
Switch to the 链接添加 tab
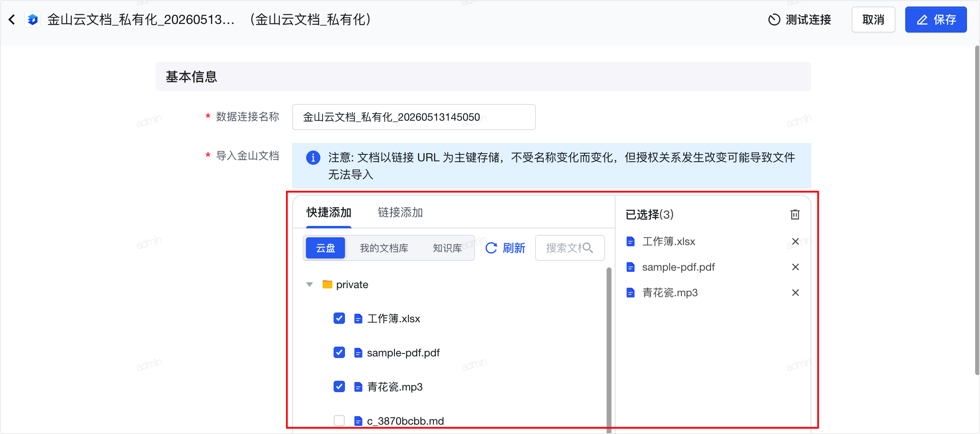coord(400,212)
